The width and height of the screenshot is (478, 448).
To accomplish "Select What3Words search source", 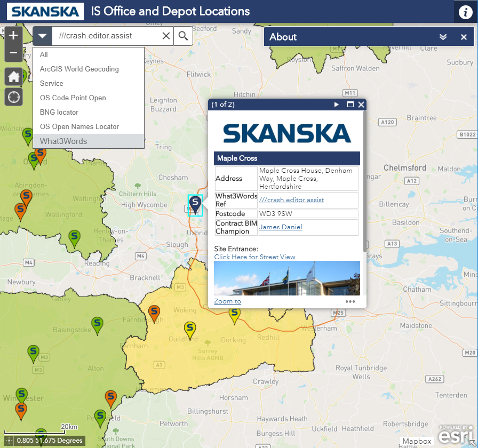I will pyautogui.click(x=63, y=141).
